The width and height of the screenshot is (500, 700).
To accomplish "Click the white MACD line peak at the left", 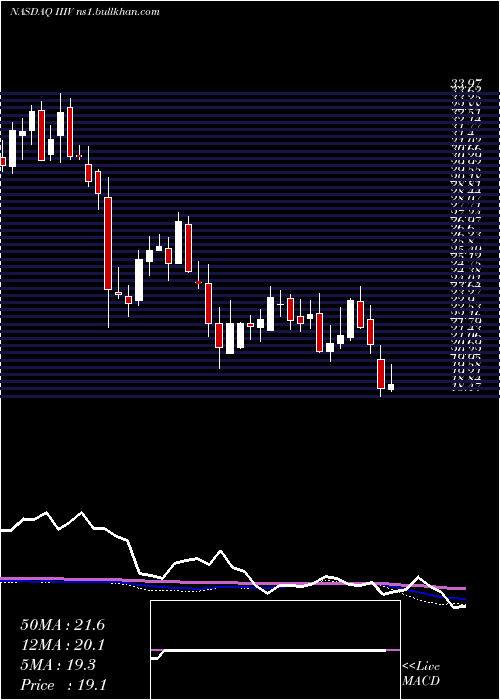I will point(46,513).
